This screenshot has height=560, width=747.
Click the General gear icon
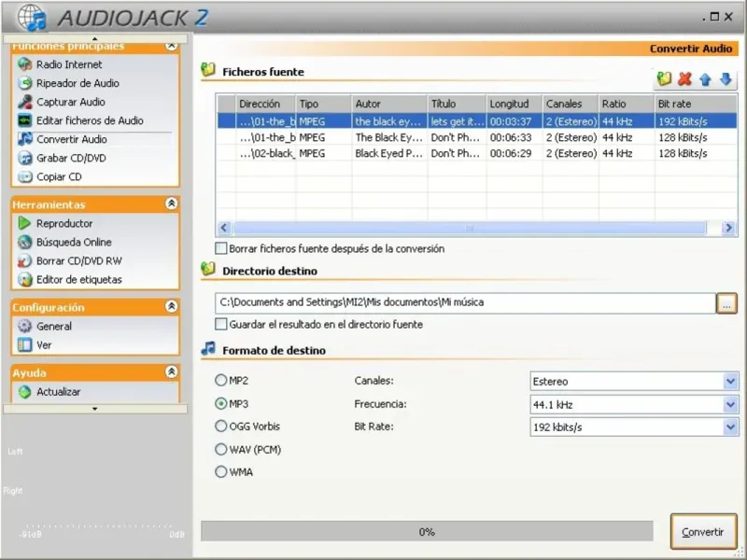coord(25,326)
